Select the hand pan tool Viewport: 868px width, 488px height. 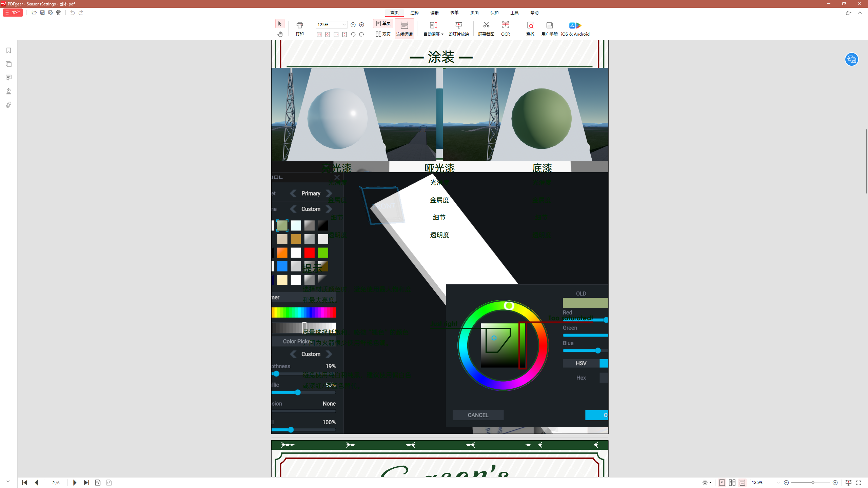(280, 34)
